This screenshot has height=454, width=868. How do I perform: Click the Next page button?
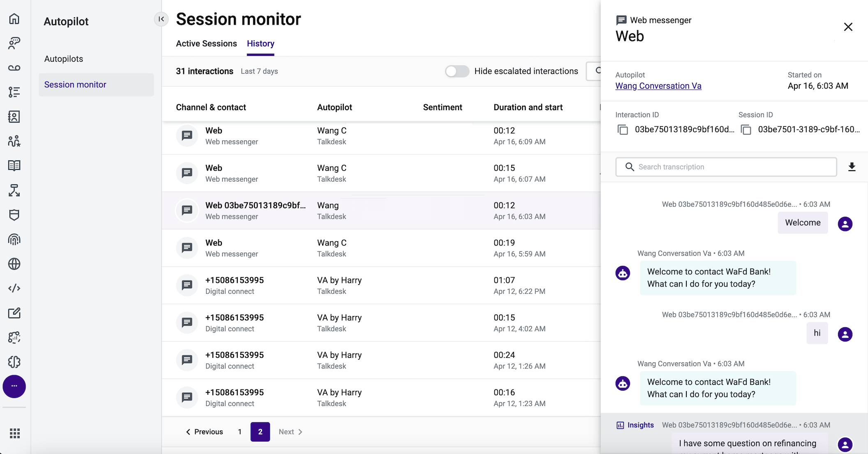[x=291, y=432]
